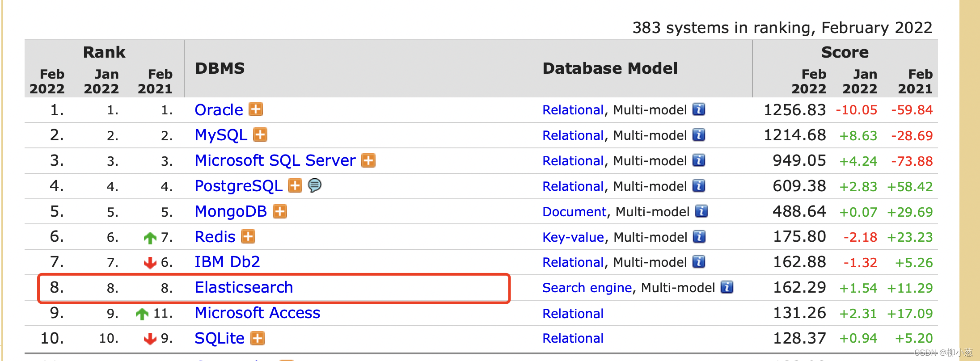This screenshot has height=361, width=980.
Task: Select the Oracle score 1256.83
Action: click(794, 110)
